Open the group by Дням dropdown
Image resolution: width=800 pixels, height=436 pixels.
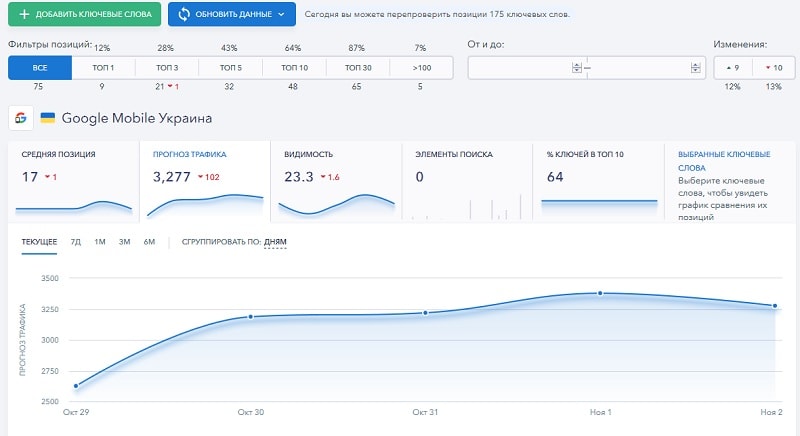[x=275, y=242]
